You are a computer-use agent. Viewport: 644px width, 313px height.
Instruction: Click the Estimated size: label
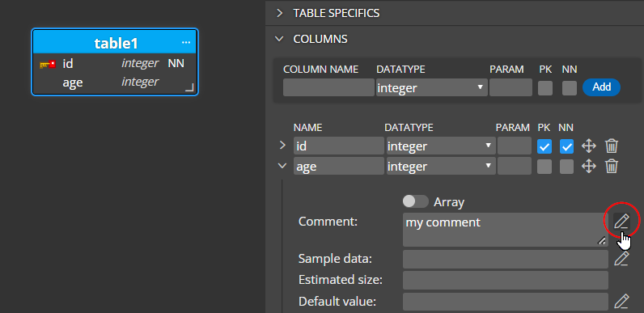pos(341,280)
